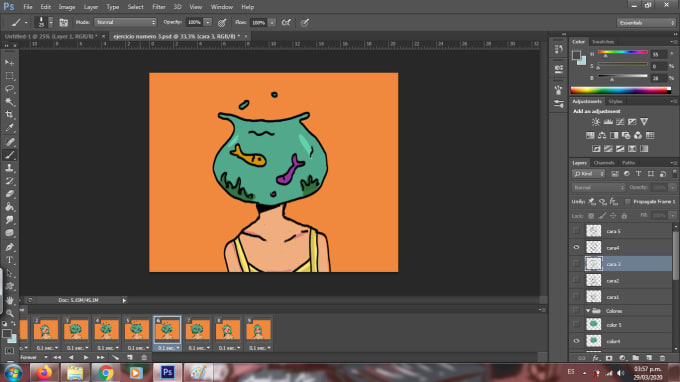Open the Window menu

222,7
